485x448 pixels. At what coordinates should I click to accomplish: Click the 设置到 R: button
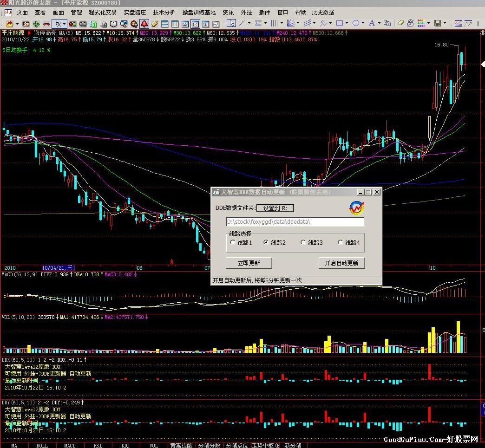pyautogui.click(x=275, y=208)
